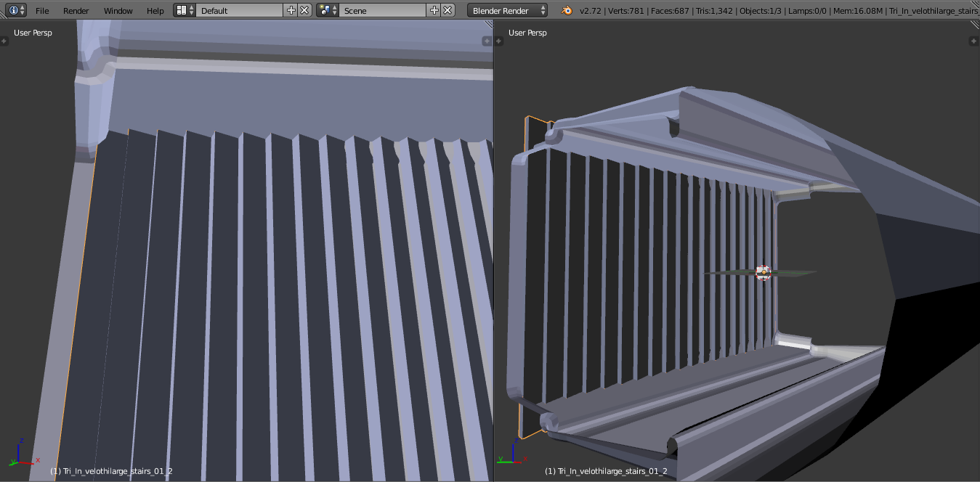Open the File menu
The width and height of the screenshot is (980, 482).
(42, 11)
